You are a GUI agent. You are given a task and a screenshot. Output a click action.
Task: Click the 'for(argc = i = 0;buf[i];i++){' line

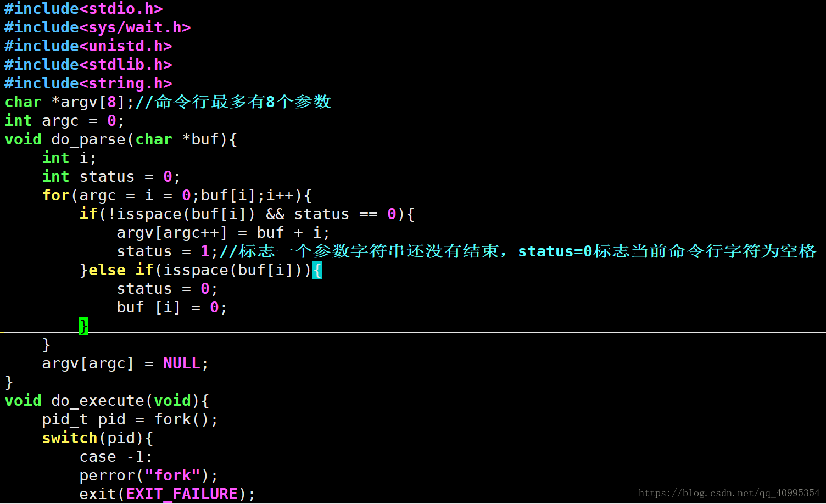(177, 195)
